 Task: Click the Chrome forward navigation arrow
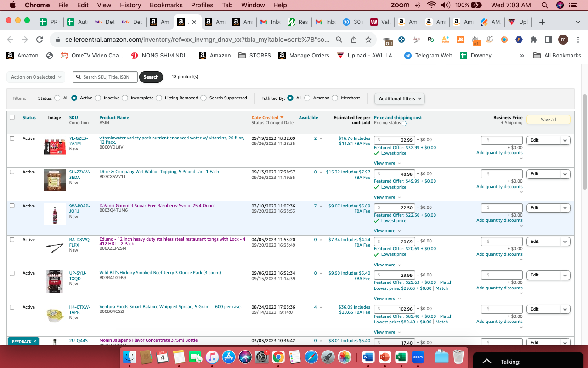coord(25,40)
